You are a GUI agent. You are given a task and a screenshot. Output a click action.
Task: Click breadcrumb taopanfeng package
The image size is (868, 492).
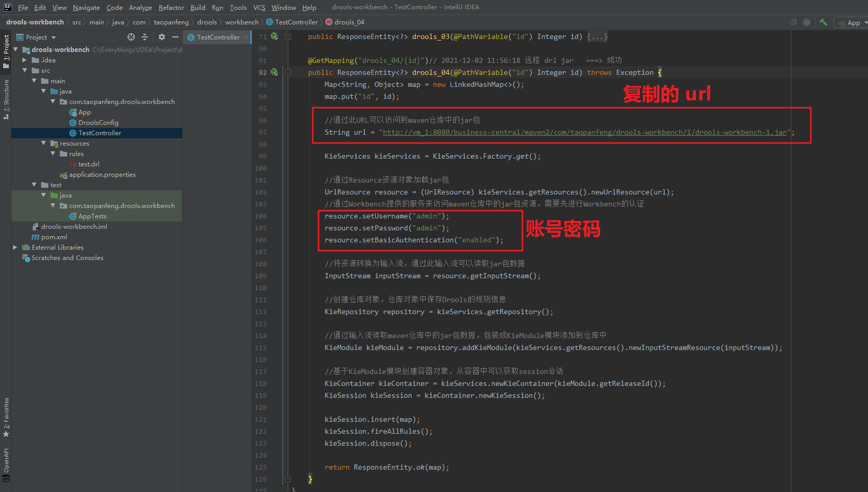171,22
